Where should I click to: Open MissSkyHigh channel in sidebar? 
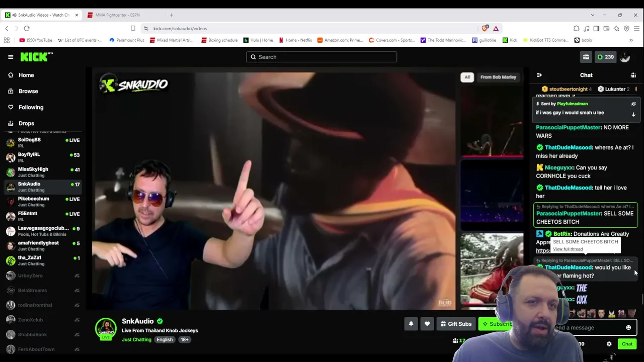[x=42, y=172]
